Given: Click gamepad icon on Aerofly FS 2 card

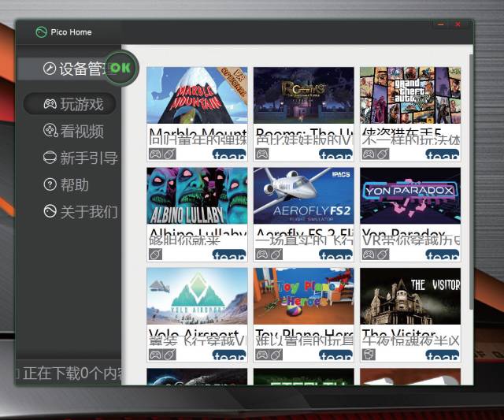Looking at the screenshot, I should point(262,255).
